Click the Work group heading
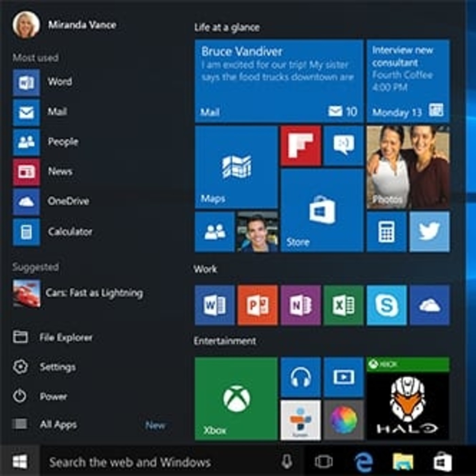476x476 pixels. pyautogui.click(x=205, y=269)
